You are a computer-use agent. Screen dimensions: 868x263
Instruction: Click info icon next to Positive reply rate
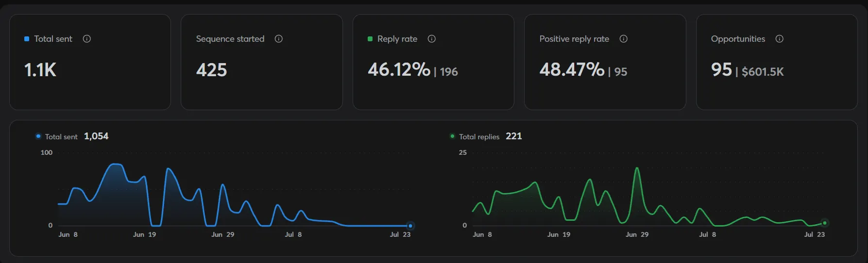[624, 39]
